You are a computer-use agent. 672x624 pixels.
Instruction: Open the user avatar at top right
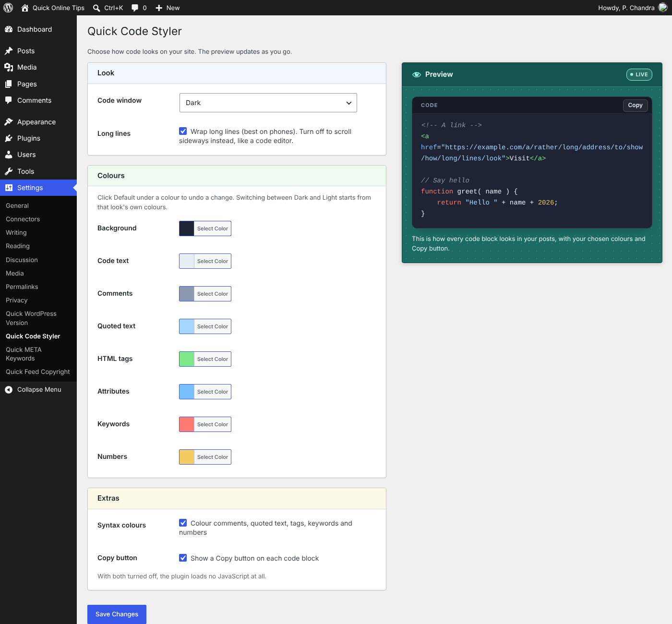pos(663,8)
